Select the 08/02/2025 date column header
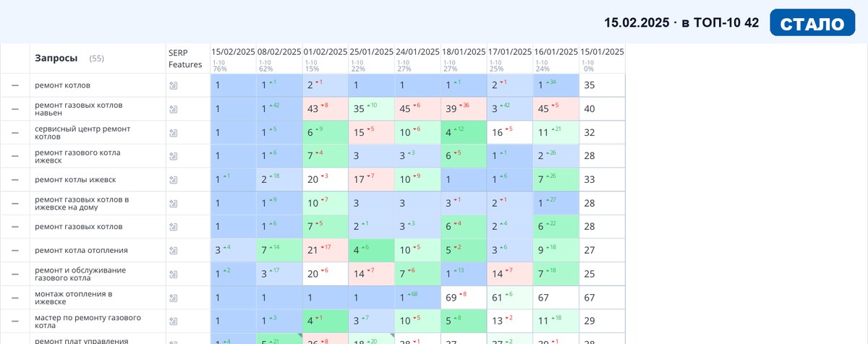The height and width of the screenshot is (344, 868). pyautogui.click(x=279, y=52)
